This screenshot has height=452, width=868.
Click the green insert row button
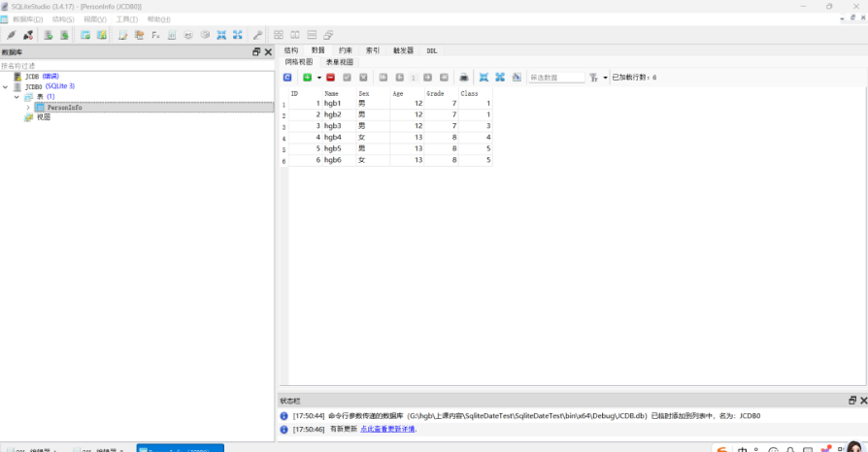307,77
